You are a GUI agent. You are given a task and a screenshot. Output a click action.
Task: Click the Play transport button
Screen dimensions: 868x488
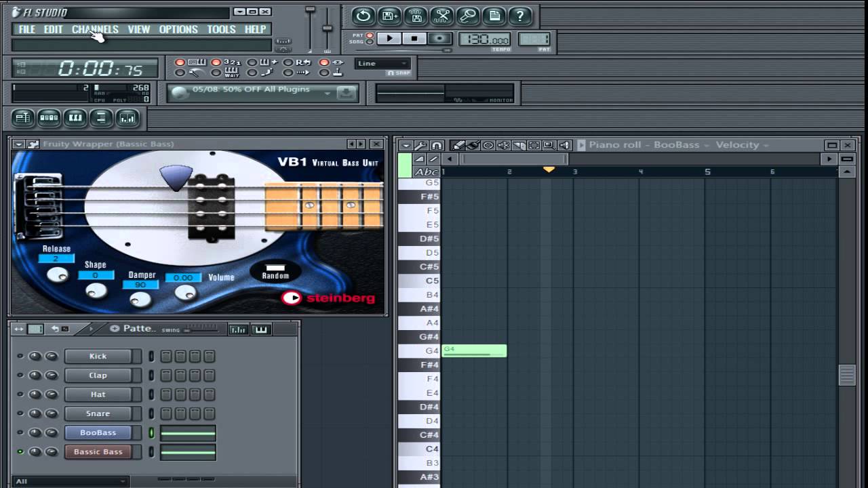[389, 39]
